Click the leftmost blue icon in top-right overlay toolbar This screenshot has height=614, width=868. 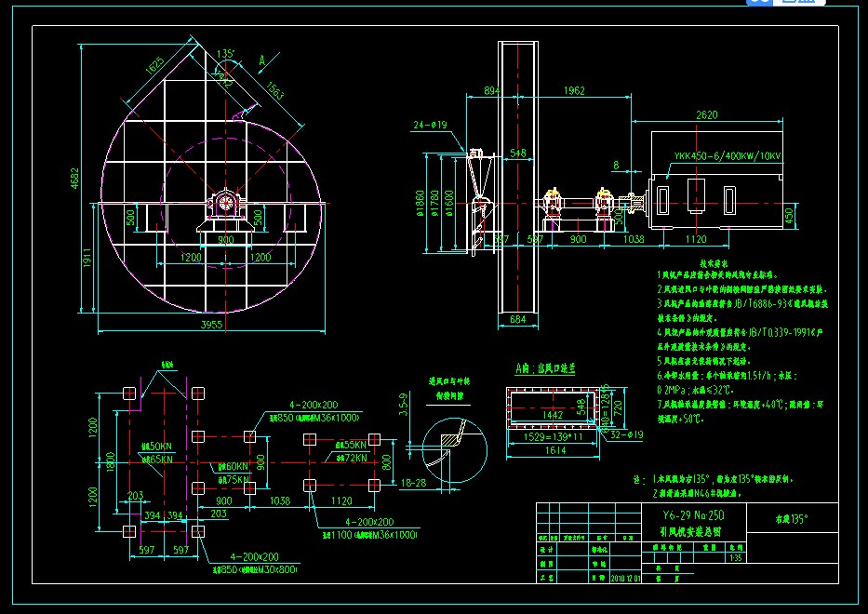(759, 3)
